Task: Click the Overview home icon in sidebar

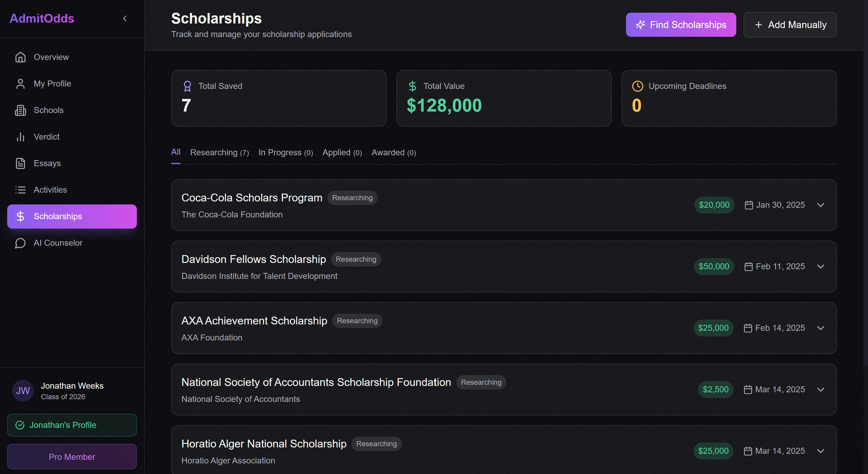Action: tap(20, 57)
